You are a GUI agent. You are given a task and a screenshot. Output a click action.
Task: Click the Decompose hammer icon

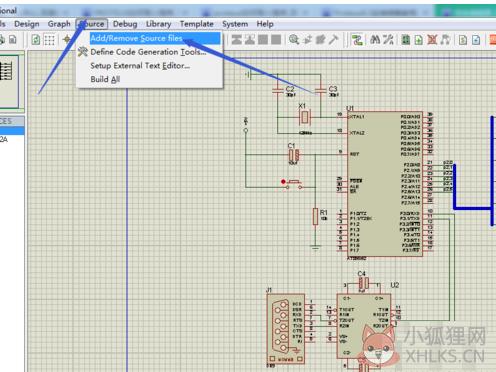[333, 40]
